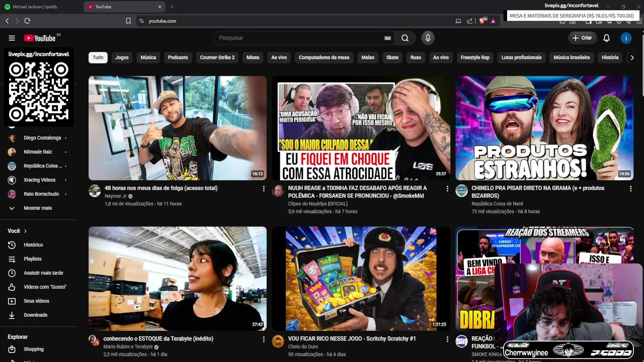Play the Neymar 48 horas thumbnail

tap(178, 128)
